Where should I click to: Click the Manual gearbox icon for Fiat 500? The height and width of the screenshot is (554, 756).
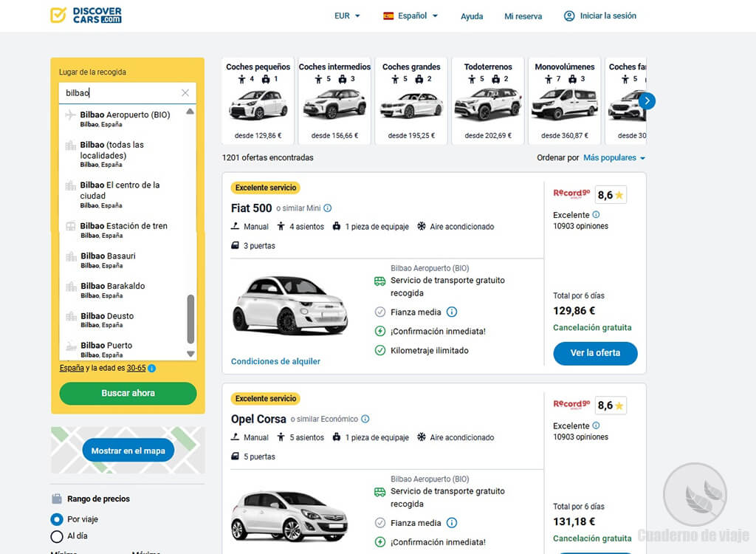click(x=236, y=226)
